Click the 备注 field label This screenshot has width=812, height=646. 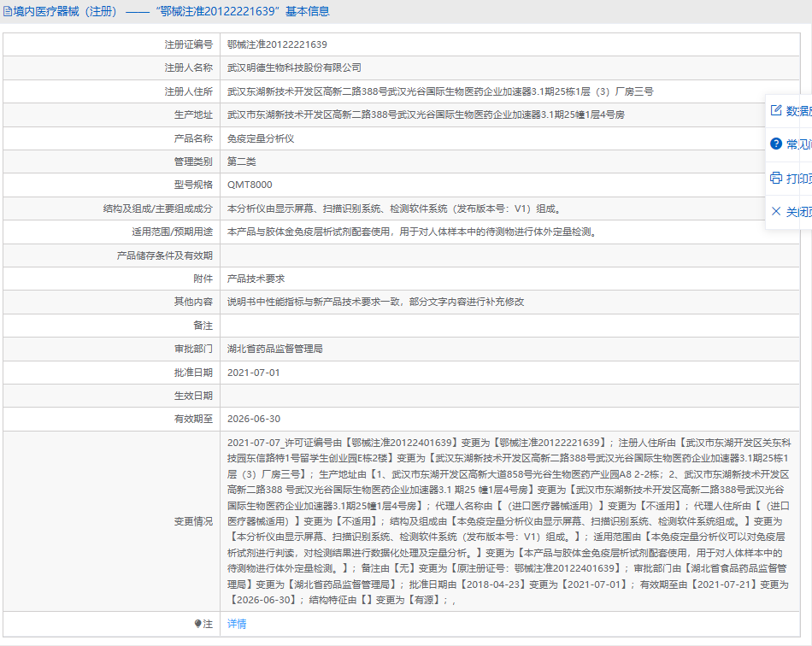[203, 326]
